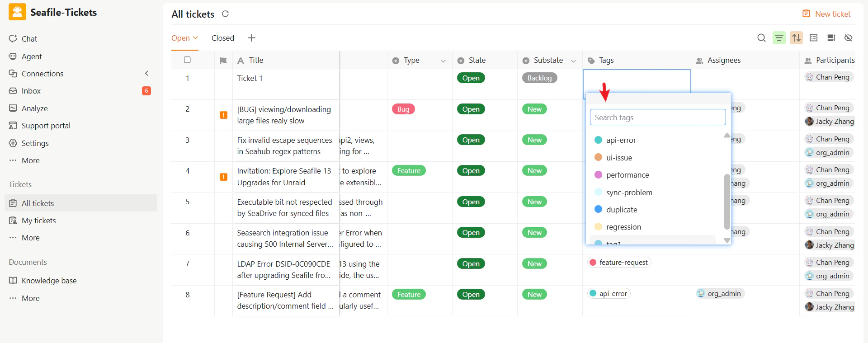The width and height of the screenshot is (868, 343).
Task: Click tag list scrollbar up arrow
Action: pos(727,135)
